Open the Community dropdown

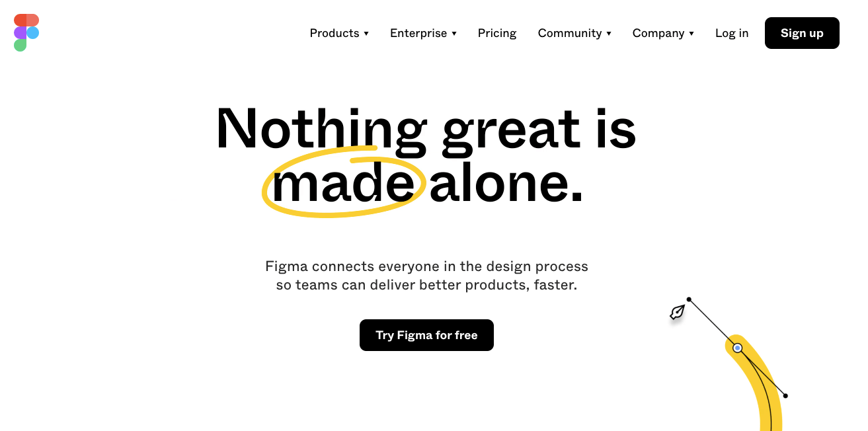point(608,34)
